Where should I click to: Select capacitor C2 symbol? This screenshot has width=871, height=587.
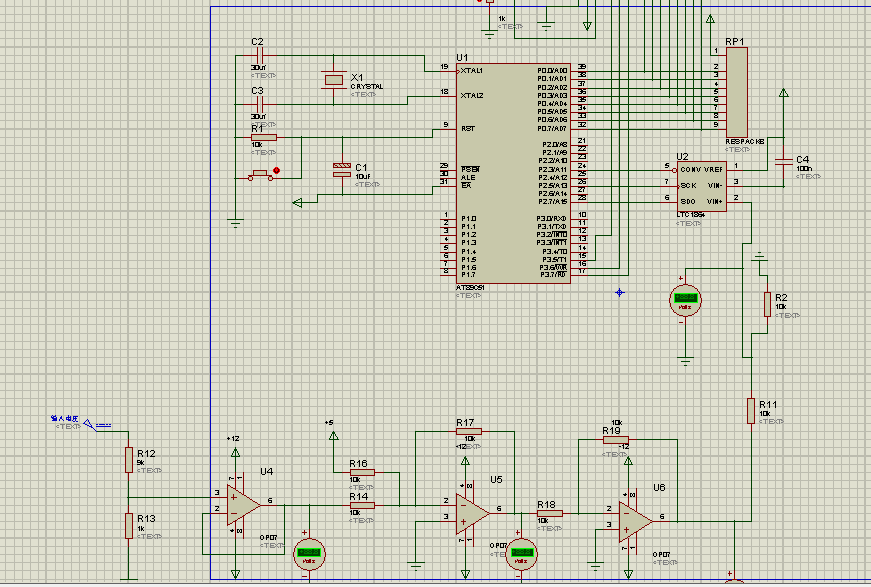click(259, 56)
